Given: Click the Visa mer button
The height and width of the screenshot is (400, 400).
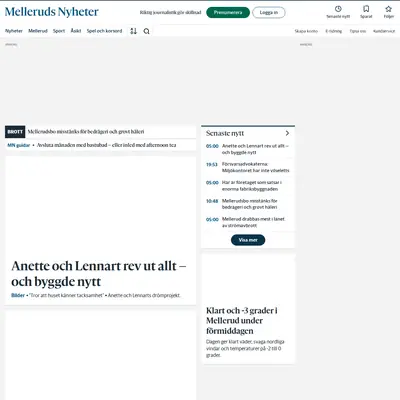Looking at the screenshot, I should [x=248, y=240].
